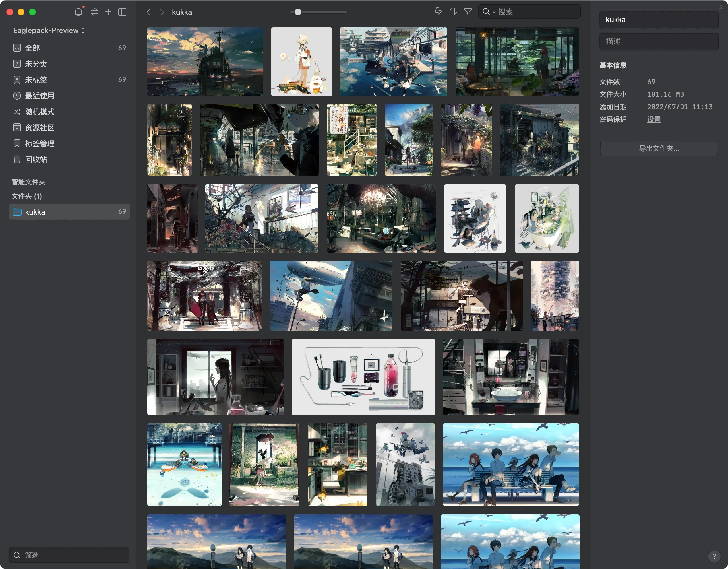Open 随机模式 in the sidebar
The image size is (728, 569).
coord(69,112)
